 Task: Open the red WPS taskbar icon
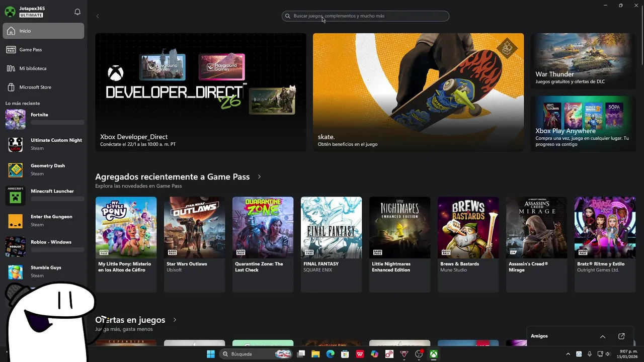(360, 354)
